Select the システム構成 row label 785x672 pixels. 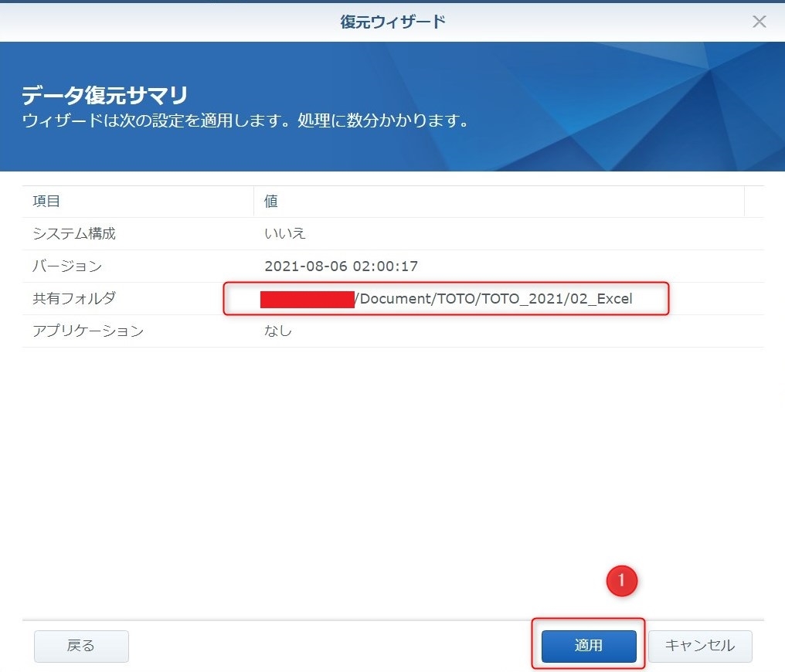tap(74, 234)
